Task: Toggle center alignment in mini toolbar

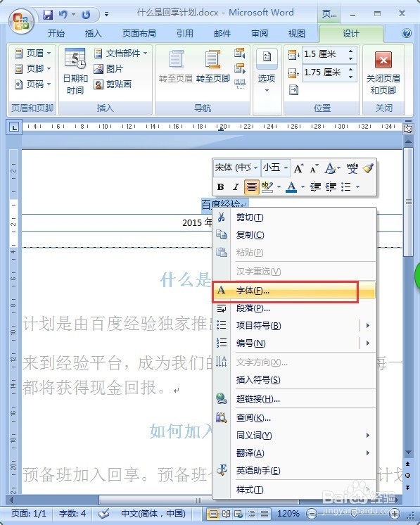Action: pyautogui.click(x=251, y=186)
